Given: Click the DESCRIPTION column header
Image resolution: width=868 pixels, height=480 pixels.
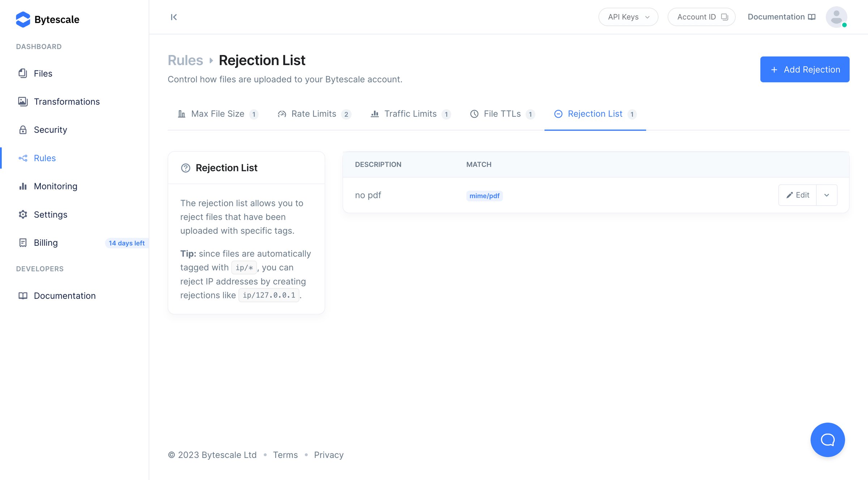Looking at the screenshot, I should pos(378,164).
